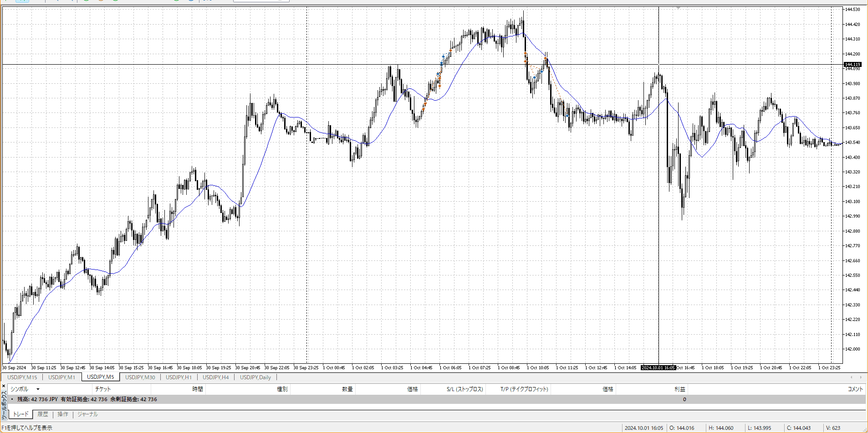868x433 pixels.
Task: Open the ジャーナル toolbox tab
Action: tap(87, 414)
